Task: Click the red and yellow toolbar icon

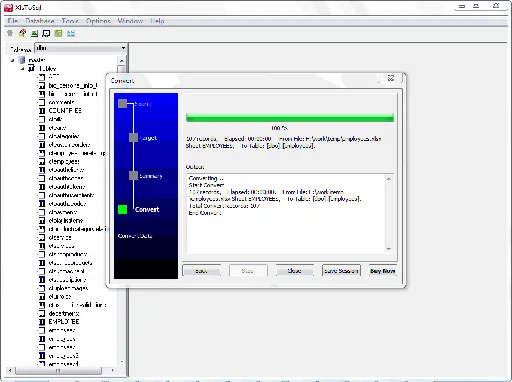Action: coord(22,33)
